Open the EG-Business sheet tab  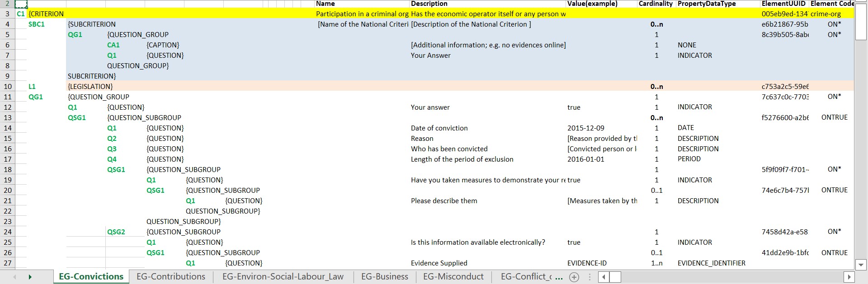tap(385, 277)
